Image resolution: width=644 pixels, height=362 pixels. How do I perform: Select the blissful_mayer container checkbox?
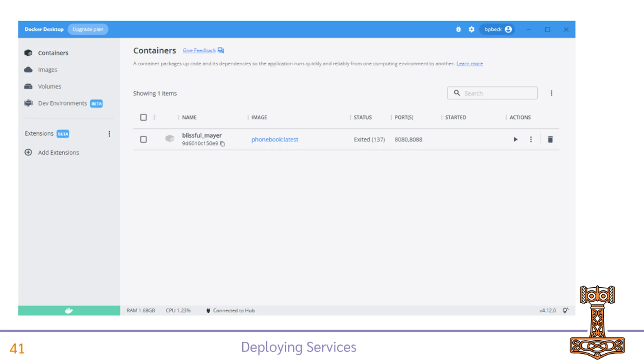[x=143, y=139]
